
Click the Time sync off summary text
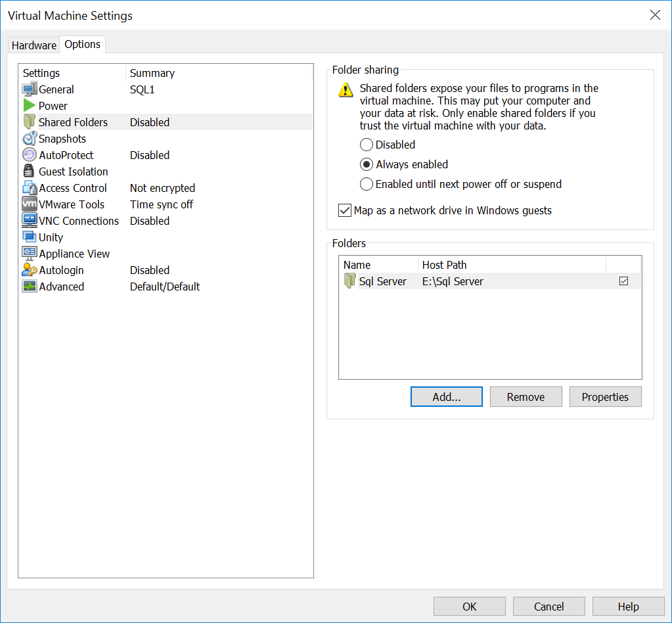[162, 204]
